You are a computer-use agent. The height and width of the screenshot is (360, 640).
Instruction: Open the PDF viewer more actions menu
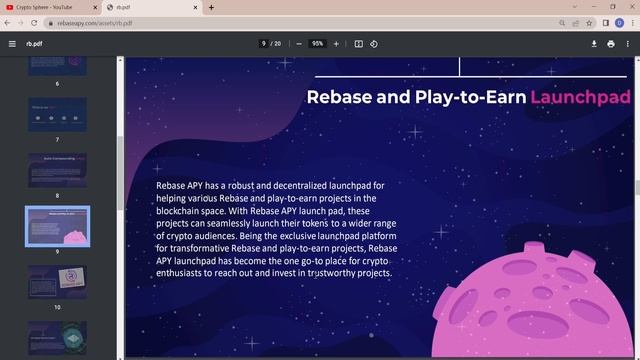627,44
